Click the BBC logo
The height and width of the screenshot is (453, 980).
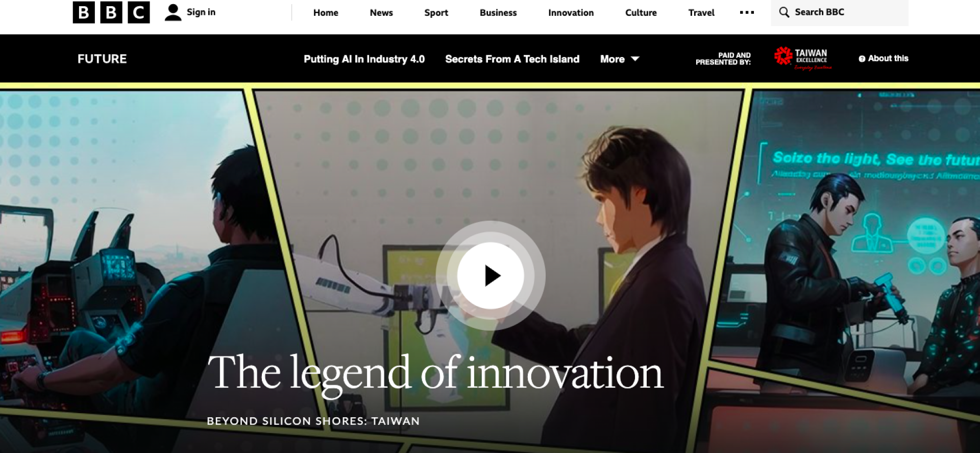[111, 12]
